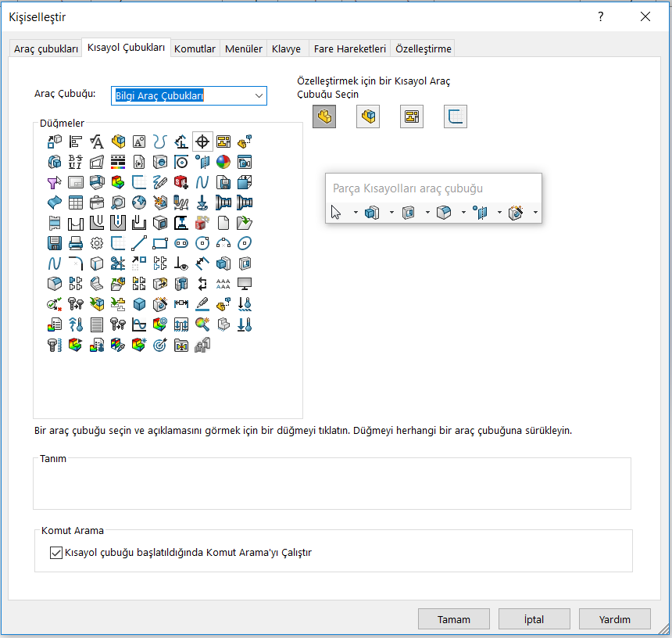672x638 pixels.
Task: Expand the arrow beside the cursor select tool
Action: tap(356, 213)
